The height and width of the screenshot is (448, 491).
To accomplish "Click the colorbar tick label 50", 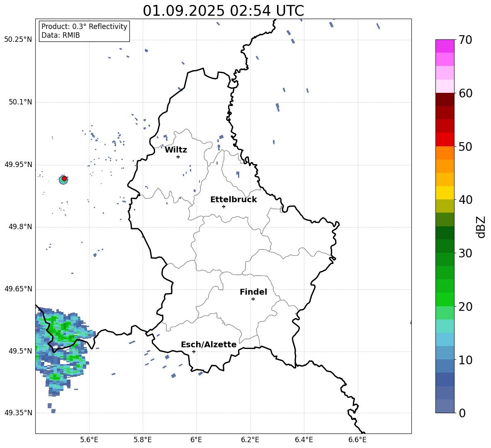I will 465,146.
